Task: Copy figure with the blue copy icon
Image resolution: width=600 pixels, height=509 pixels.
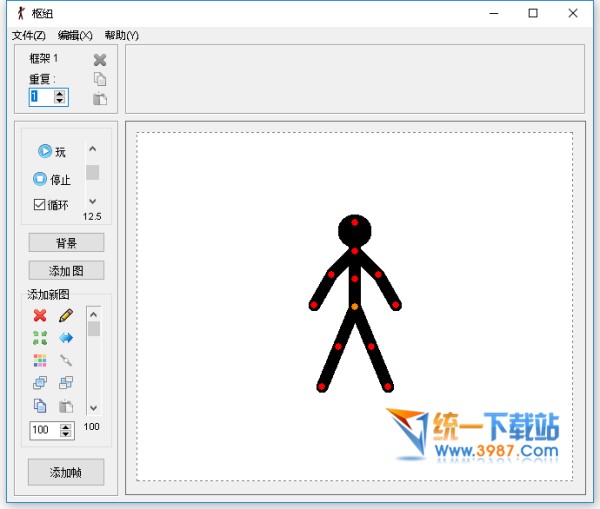Action: [x=40, y=406]
